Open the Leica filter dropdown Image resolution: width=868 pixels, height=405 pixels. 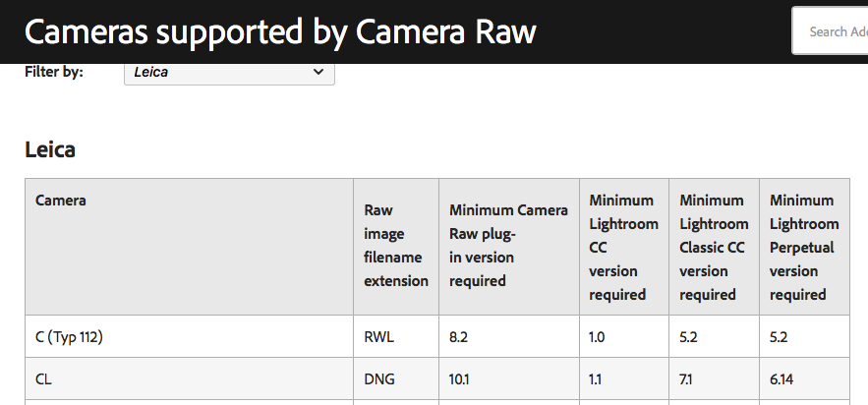(x=228, y=72)
